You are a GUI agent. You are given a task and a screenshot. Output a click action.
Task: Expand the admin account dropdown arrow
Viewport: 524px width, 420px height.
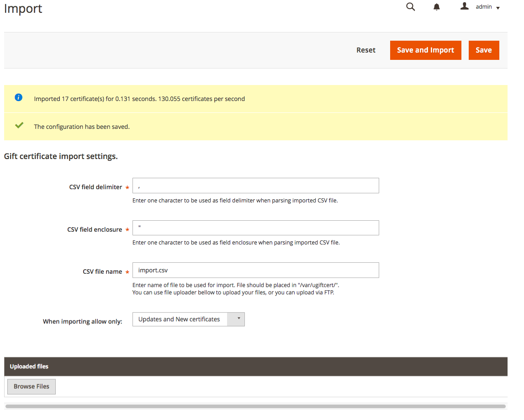pos(498,8)
